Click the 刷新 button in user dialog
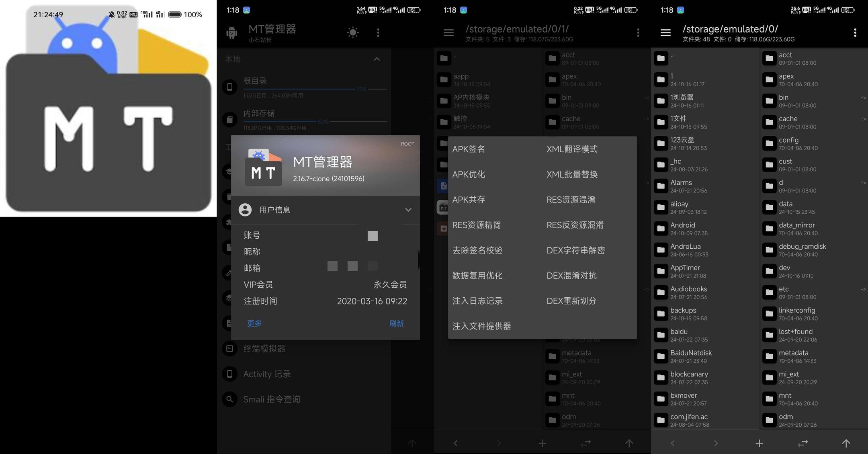This screenshot has width=868, height=454. [396, 323]
